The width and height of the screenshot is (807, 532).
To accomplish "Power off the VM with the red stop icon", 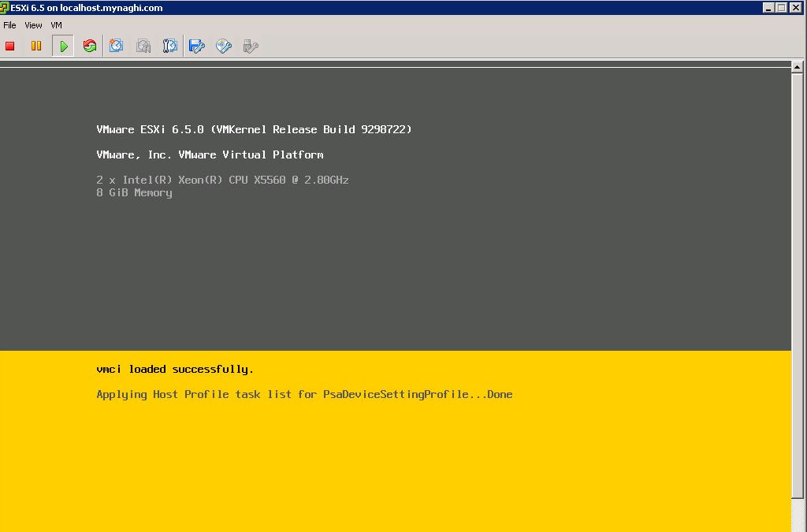I will click(x=10, y=47).
